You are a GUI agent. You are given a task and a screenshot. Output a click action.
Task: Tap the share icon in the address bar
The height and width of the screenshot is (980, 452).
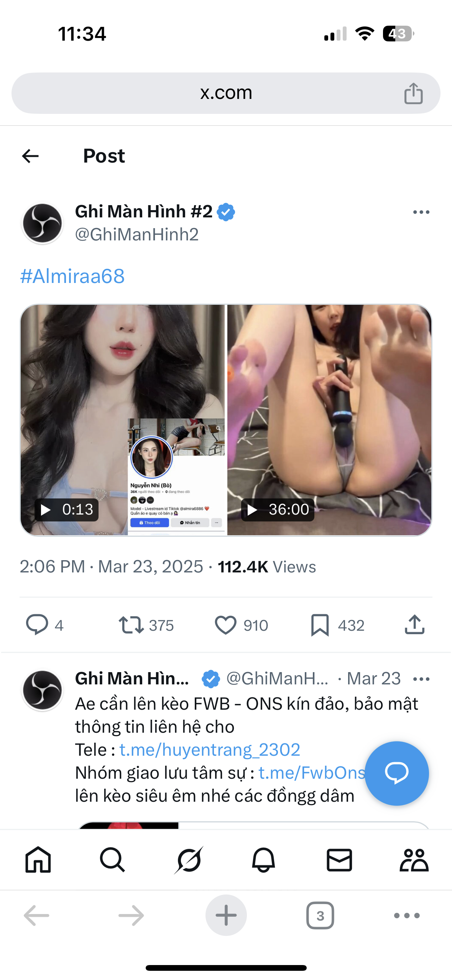413,94
